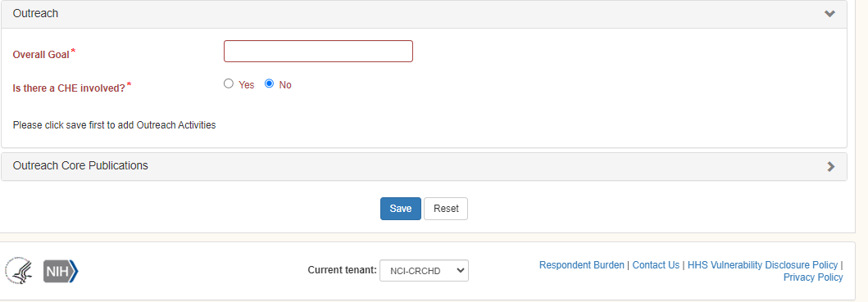Click the HHS eagle logo in the footer
Image resolution: width=868 pixels, height=302 pixels.
[x=20, y=270]
